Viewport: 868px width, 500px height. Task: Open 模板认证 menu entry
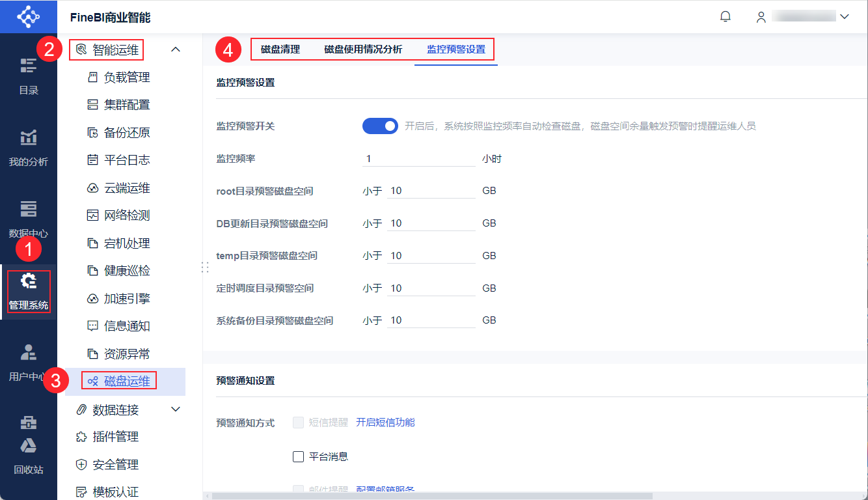click(116, 492)
